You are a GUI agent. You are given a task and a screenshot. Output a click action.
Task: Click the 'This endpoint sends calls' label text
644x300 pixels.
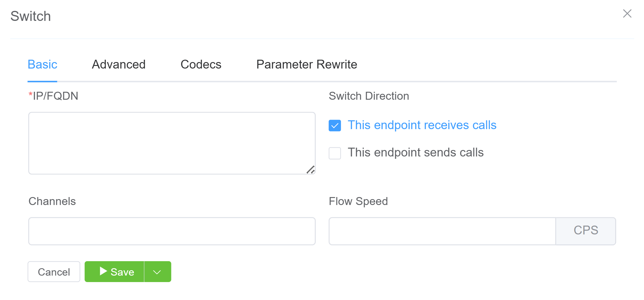415,153
